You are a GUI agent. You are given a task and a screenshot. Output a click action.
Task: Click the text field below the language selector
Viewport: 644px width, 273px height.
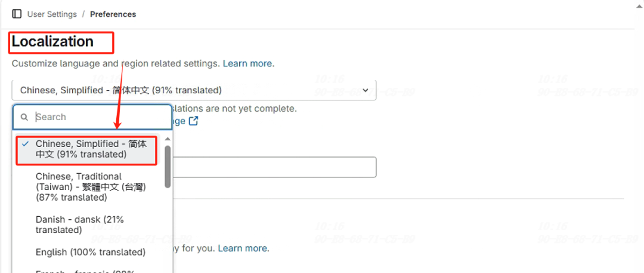274,167
